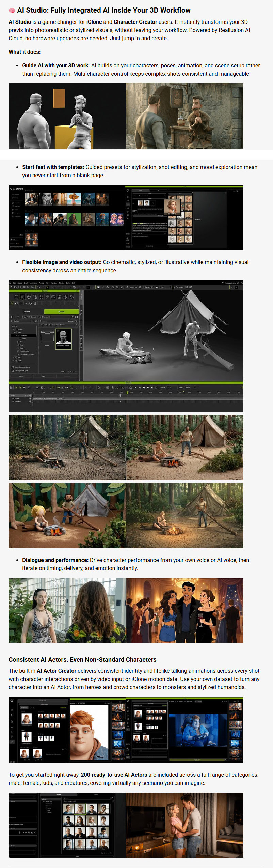
Task: Click the New Project file icon
Action: click(11, 287)
